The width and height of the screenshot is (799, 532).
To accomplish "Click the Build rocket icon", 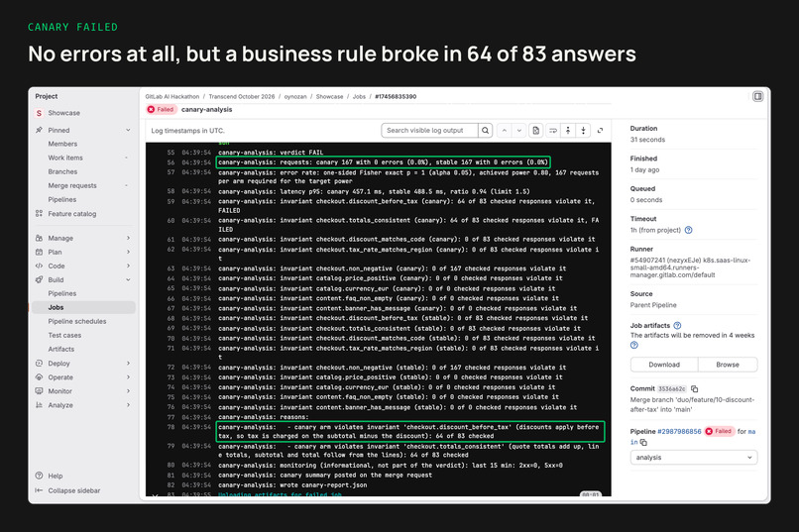I will (x=40, y=279).
